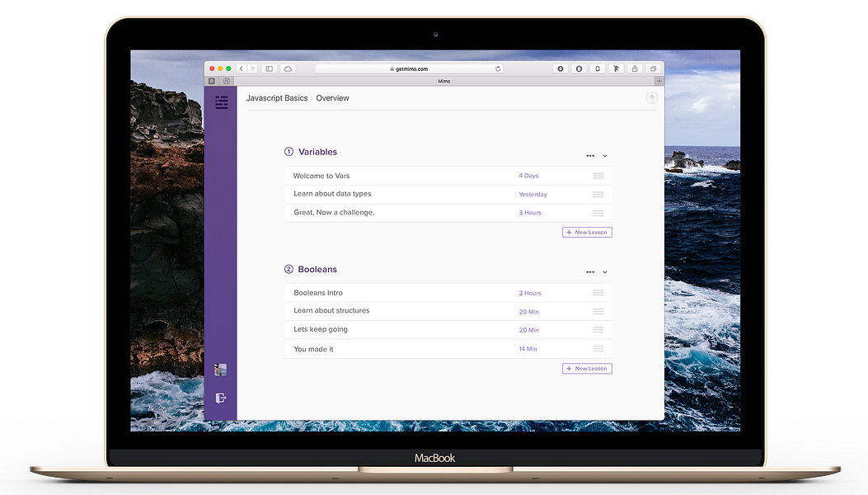The width and height of the screenshot is (868, 495).
Task: Reload the getmimo.com page
Action: pyautogui.click(x=498, y=68)
